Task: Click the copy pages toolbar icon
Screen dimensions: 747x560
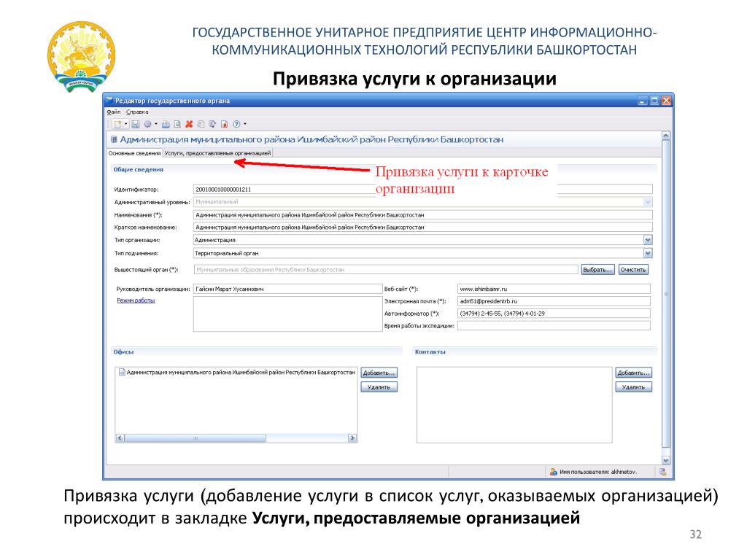Action: tap(201, 124)
